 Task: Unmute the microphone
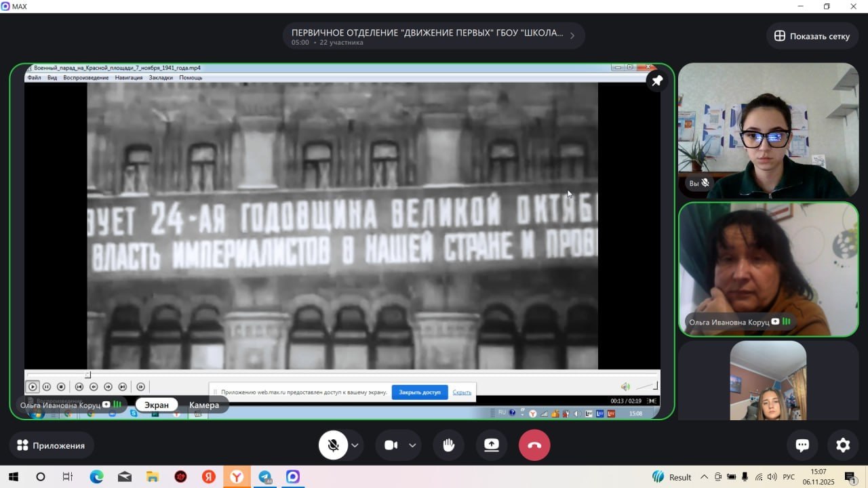click(x=333, y=445)
